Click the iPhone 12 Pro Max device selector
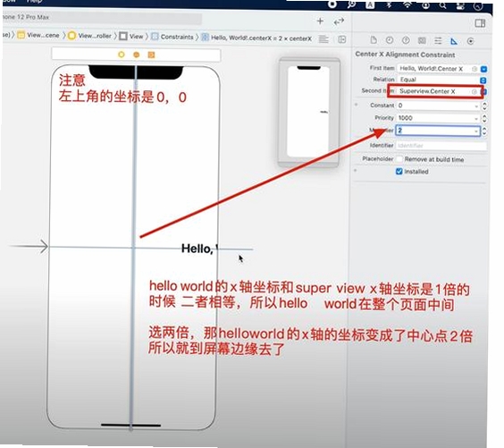 pyautogui.click(x=26, y=17)
